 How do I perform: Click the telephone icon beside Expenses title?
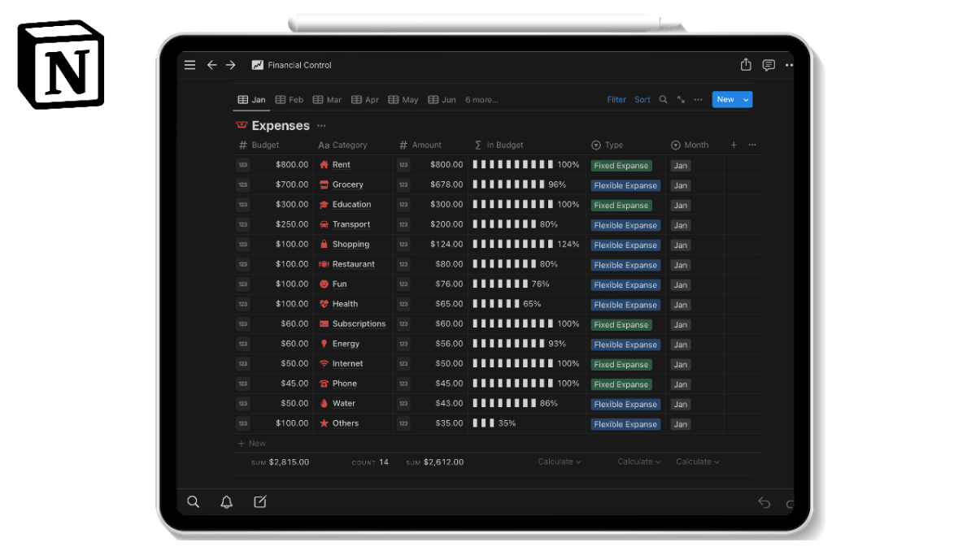pyautogui.click(x=242, y=125)
